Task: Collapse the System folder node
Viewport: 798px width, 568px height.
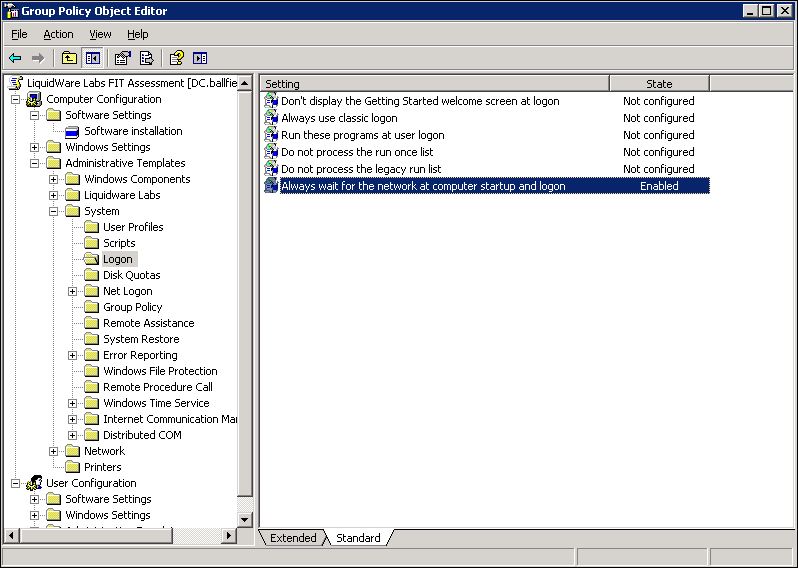Action: coord(54,211)
